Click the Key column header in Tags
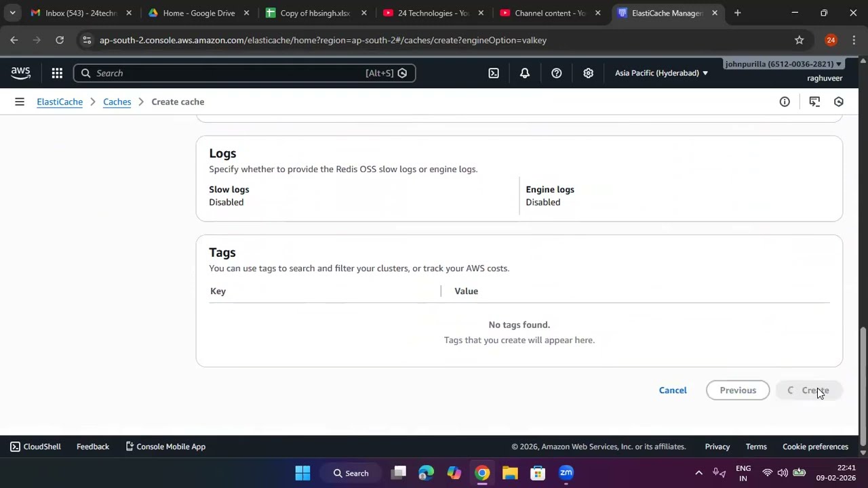868x488 pixels. point(218,291)
